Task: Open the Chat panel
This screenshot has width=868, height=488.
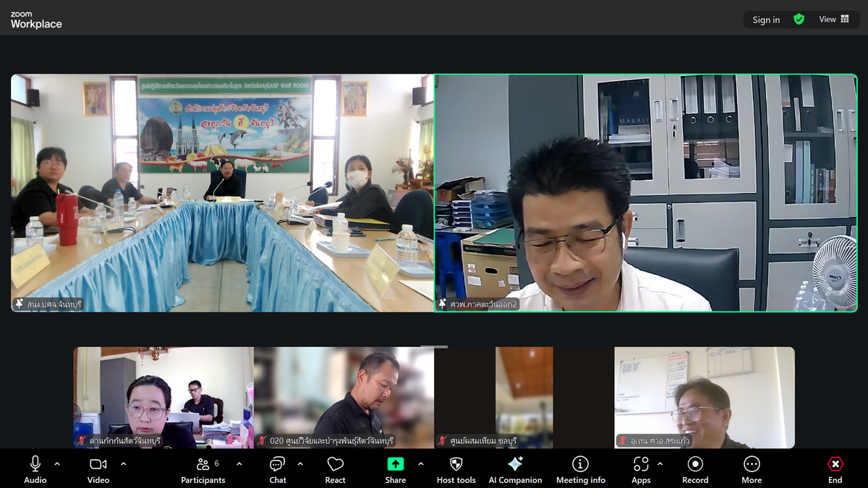Action: (x=277, y=468)
